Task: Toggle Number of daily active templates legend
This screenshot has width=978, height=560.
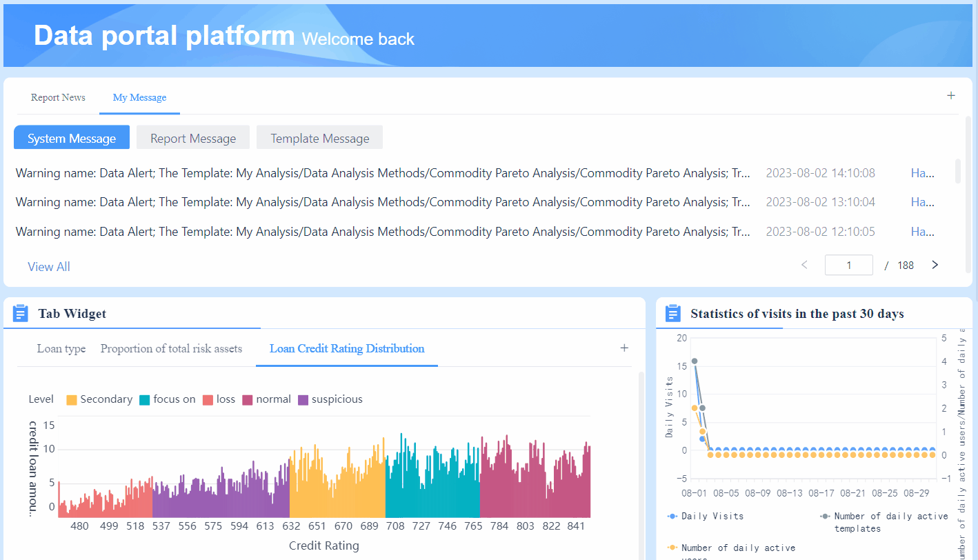Action: 884,522
